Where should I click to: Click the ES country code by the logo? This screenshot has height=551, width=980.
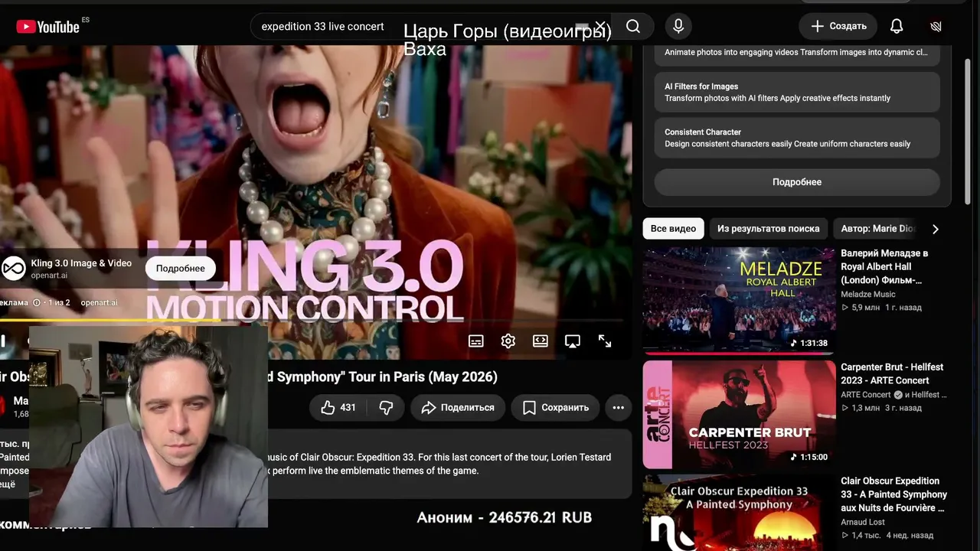(x=86, y=20)
